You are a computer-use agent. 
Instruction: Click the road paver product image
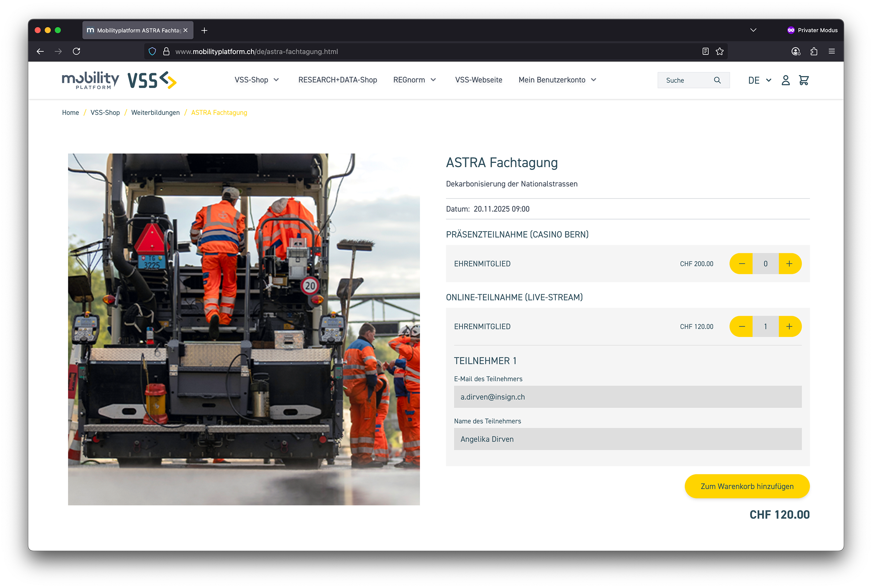pyautogui.click(x=244, y=329)
